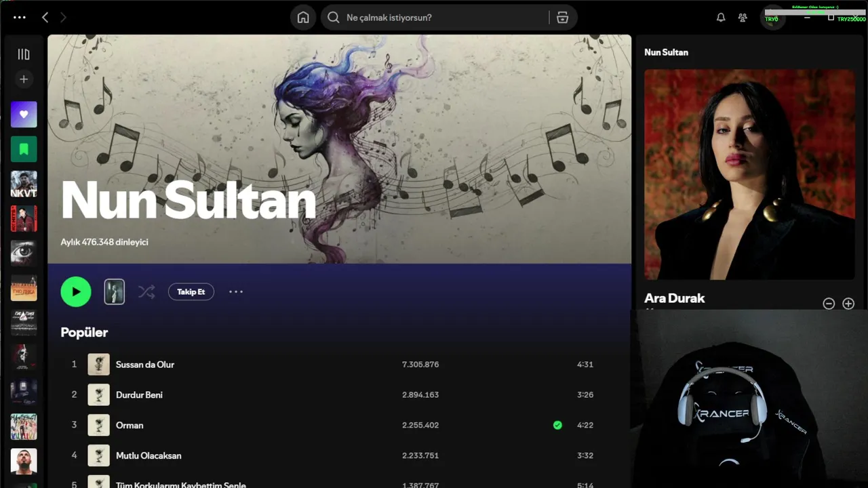868x488 pixels.
Task: Click Sussan da Olur album art
Action: point(98,365)
